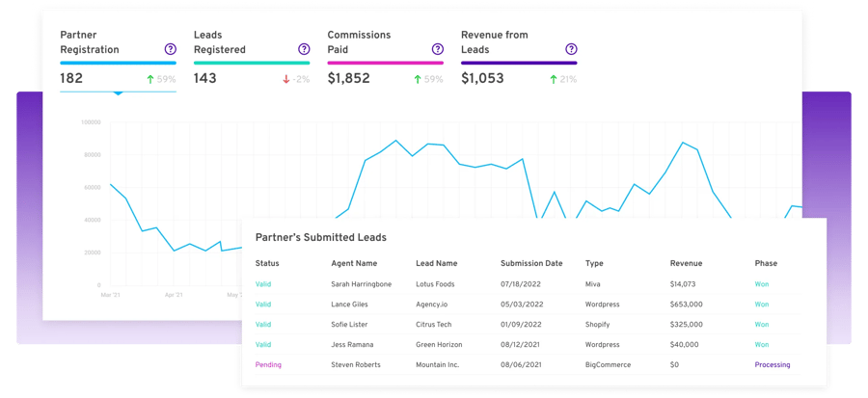Open help icon beside Leads Registered

click(x=304, y=49)
